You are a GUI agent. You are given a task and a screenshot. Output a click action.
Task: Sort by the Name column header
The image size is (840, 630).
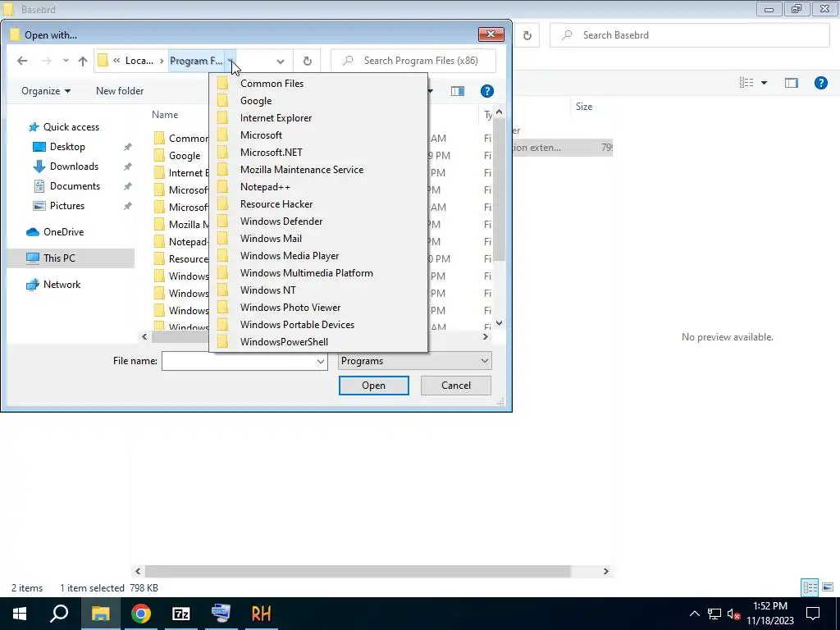165,115
